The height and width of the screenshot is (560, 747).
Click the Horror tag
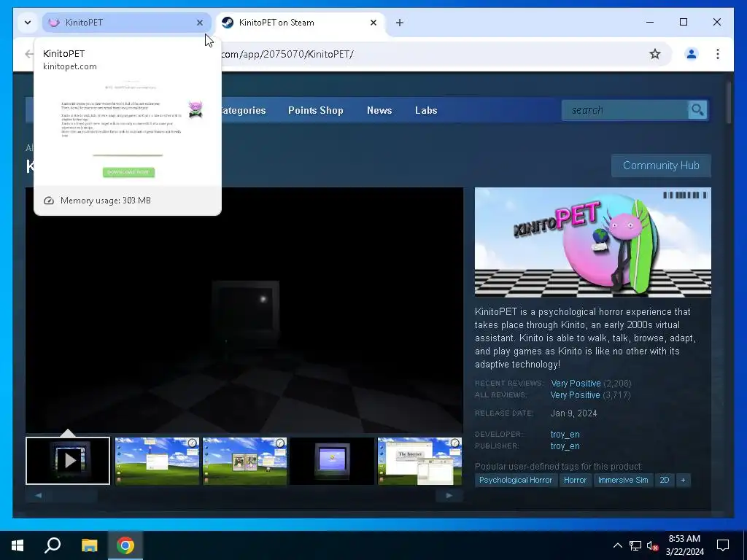(x=575, y=480)
